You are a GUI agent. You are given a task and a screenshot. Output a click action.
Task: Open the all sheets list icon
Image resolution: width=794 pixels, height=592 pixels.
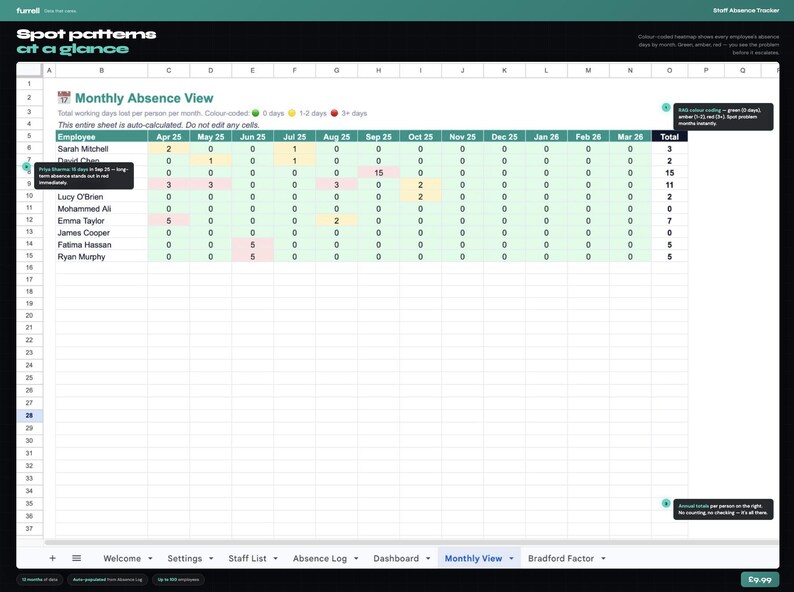76,558
